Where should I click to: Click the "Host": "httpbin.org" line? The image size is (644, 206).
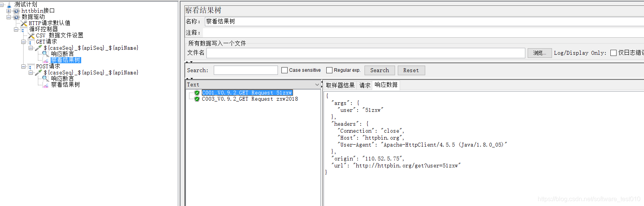coord(371,138)
